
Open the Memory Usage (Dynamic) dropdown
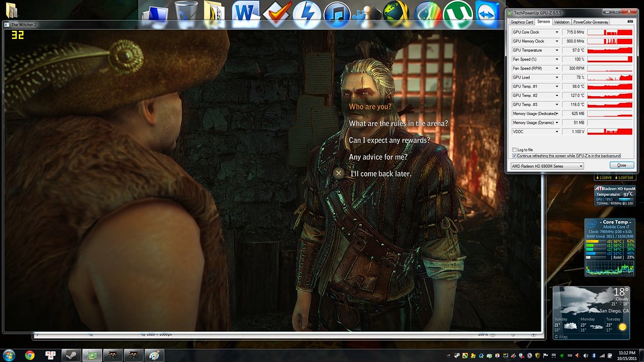(x=557, y=123)
